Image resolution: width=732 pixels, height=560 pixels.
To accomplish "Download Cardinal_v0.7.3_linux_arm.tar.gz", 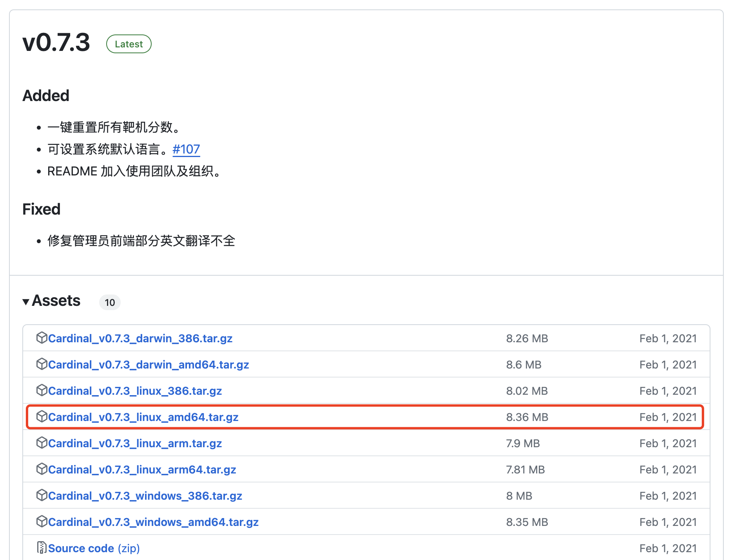I will point(135,443).
